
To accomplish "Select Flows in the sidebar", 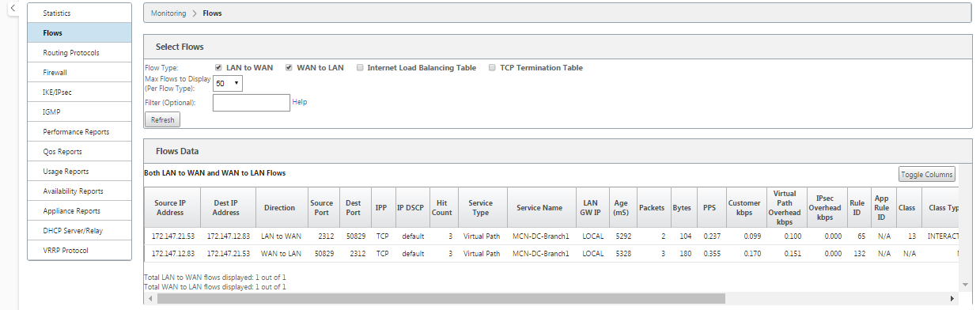I will [79, 33].
